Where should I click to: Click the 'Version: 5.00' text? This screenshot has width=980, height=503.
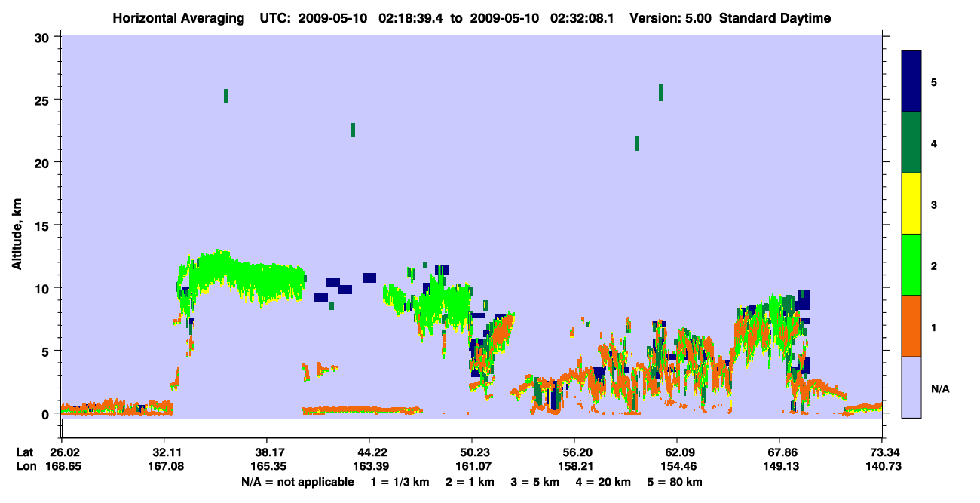tap(671, 19)
